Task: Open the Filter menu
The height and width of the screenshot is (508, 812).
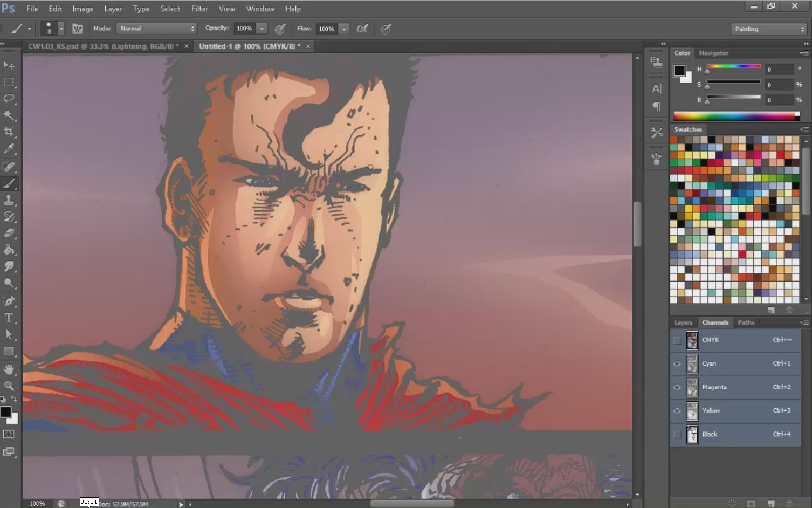Action: coord(199,9)
